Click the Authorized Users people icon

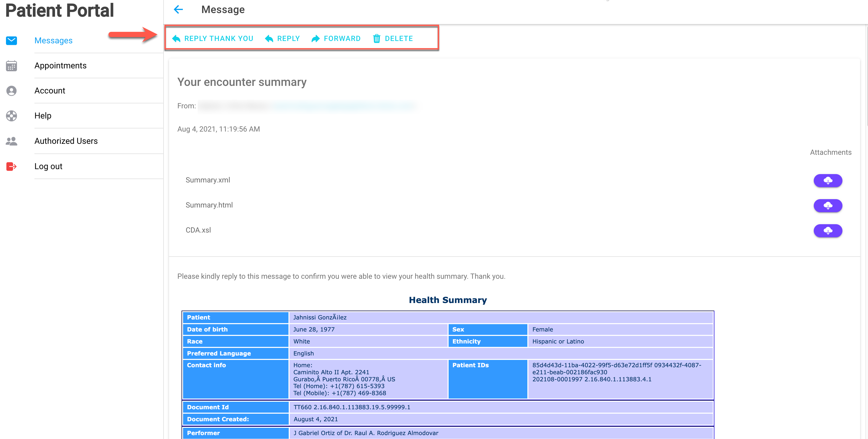(x=11, y=141)
